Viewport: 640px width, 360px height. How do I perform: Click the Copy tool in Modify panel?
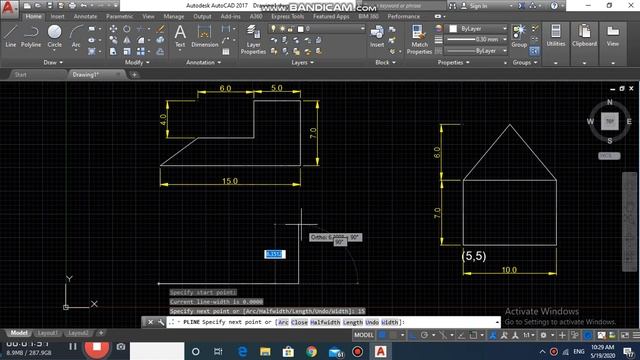113,40
